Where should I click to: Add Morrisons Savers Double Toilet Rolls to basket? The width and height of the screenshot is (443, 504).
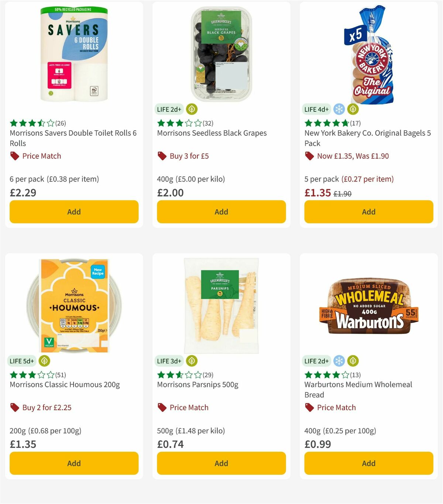pyautogui.click(x=74, y=212)
